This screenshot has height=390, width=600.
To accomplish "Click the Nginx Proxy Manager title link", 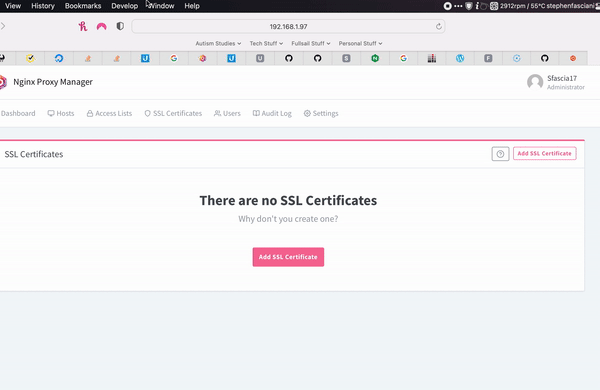I will click(x=53, y=82).
